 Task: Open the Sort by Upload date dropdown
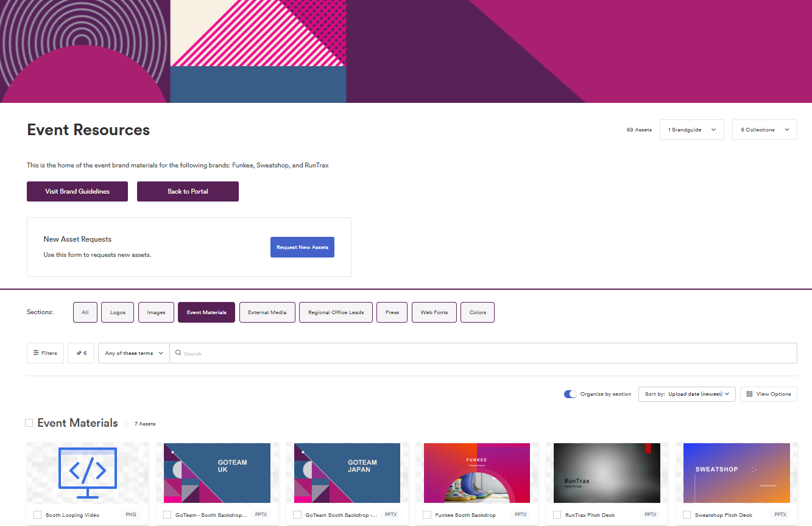pyautogui.click(x=687, y=394)
